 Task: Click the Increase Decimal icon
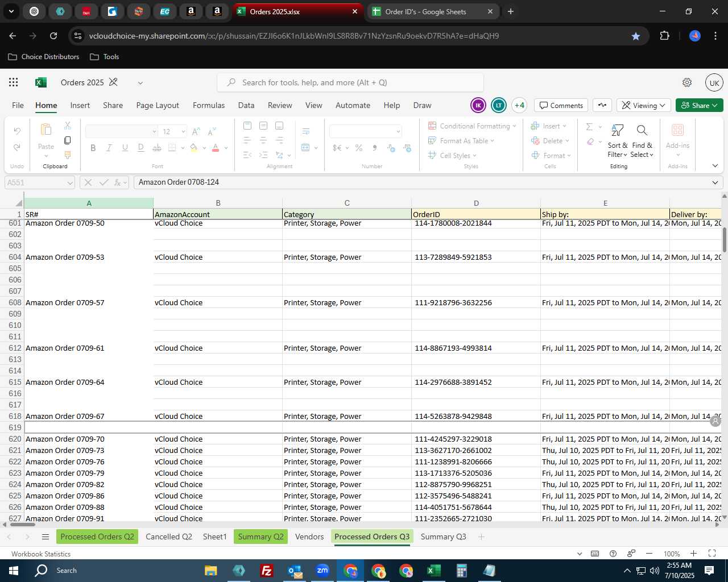[391, 148]
